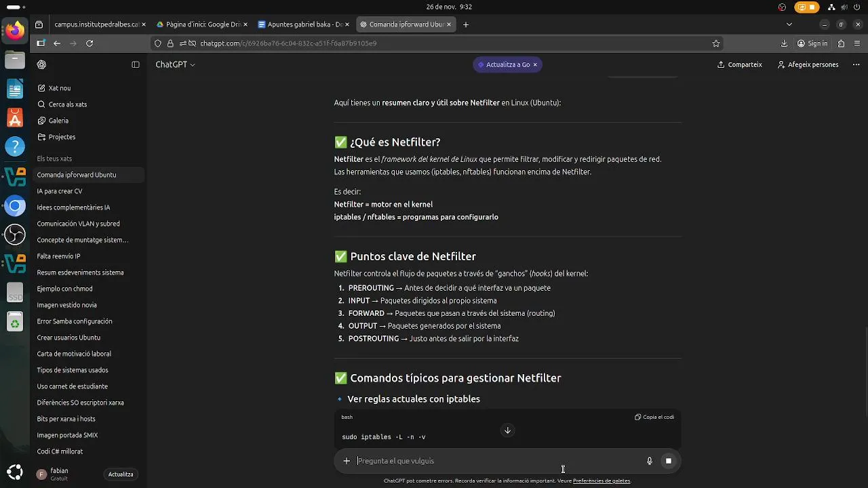Open a new browser tab
The width and height of the screenshot is (868, 488).
tap(466, 24)
